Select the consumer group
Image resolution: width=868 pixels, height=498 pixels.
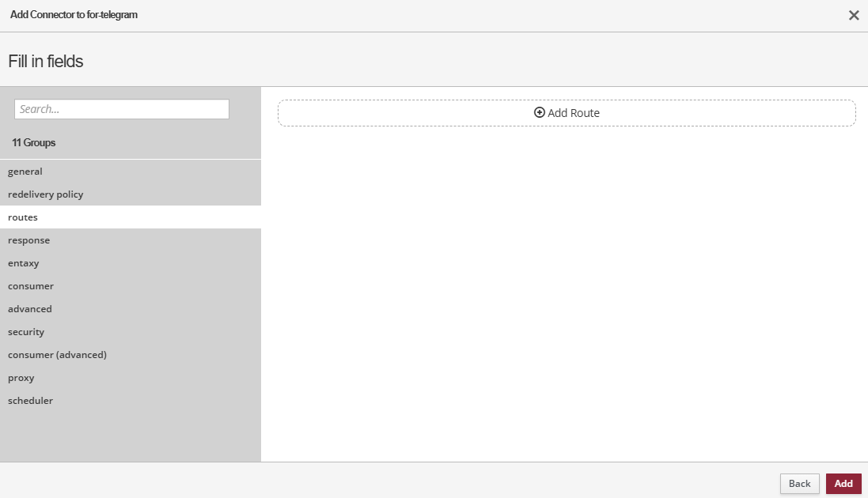click(x=31, y=286)
